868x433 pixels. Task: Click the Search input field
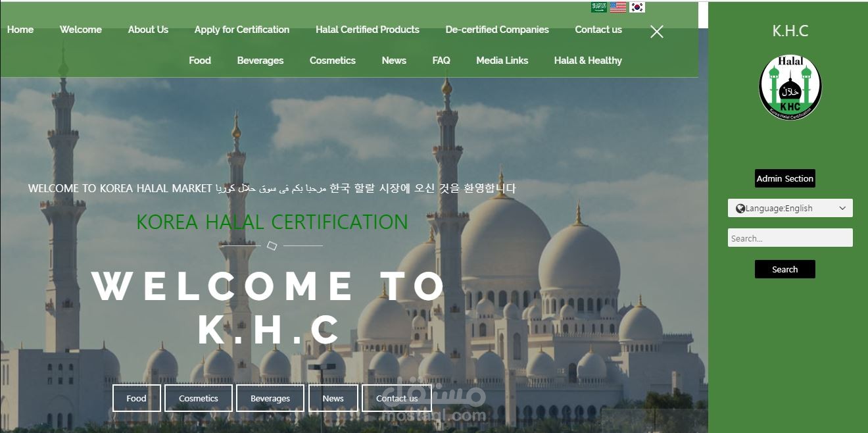pos(790,238)
